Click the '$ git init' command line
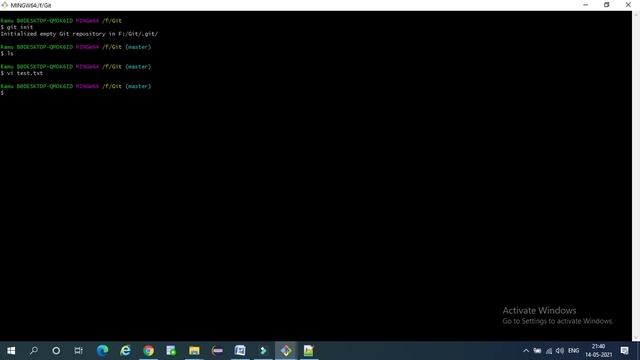 coord(17,27)
